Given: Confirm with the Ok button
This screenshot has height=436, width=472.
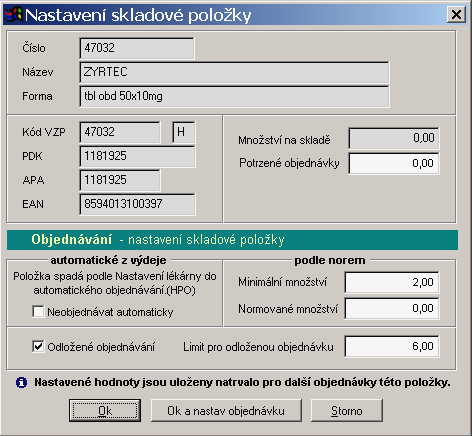Looking at the screenshot, I should pos(105,411).
